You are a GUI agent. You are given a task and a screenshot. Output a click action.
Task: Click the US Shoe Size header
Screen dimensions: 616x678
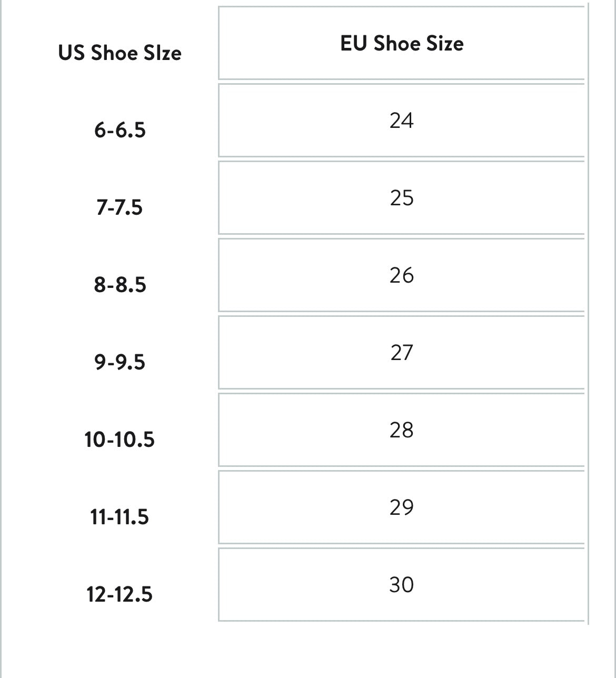click(120, 53)
